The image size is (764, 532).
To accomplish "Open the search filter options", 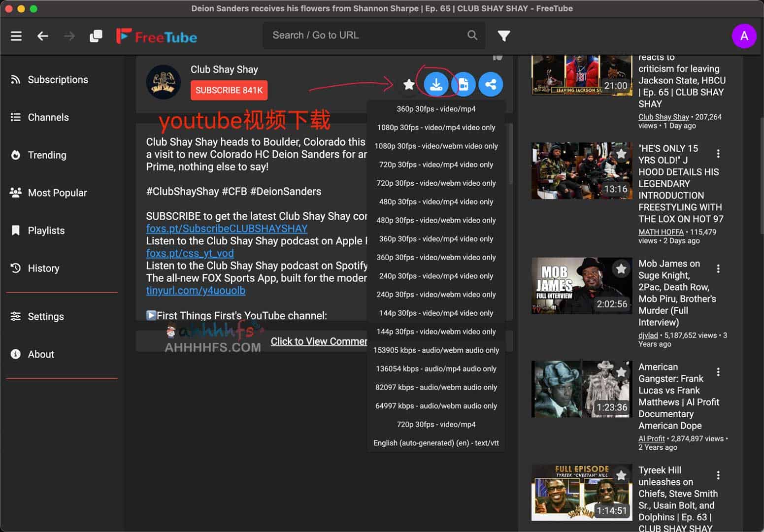I will tap(504, 35).
